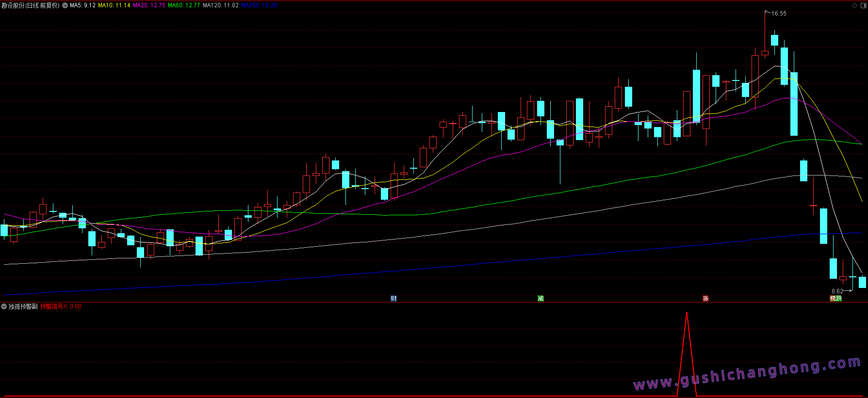The height and width of the screenshot is (398, 868).
Task: Click the 跌 event marker on timeline
Action: coord(839,298)
